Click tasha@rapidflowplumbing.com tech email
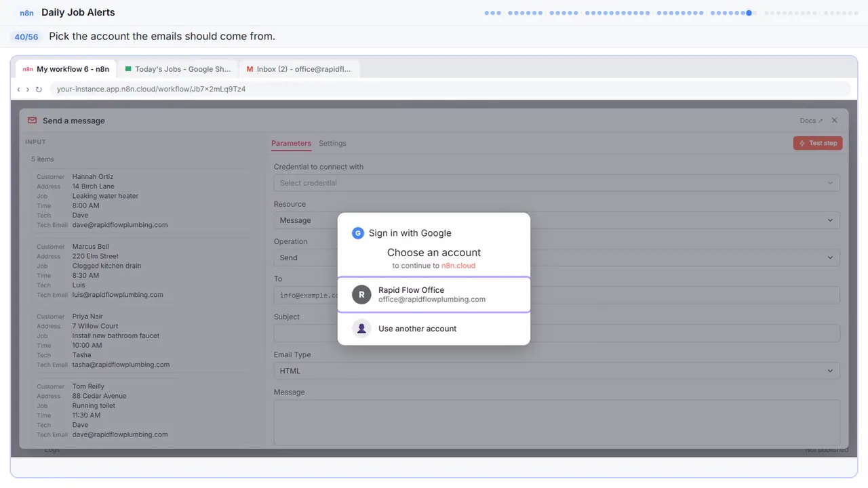Viewport: 868px width, 488px height. 121,365
